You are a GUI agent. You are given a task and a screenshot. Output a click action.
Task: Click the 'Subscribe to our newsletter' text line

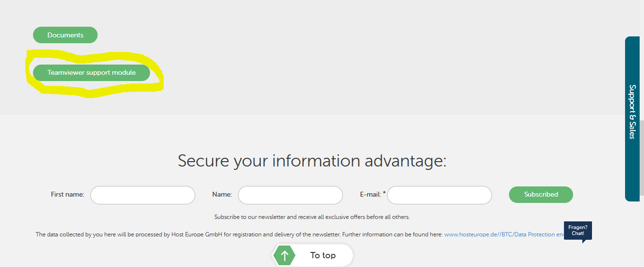(x=312, y=217)
